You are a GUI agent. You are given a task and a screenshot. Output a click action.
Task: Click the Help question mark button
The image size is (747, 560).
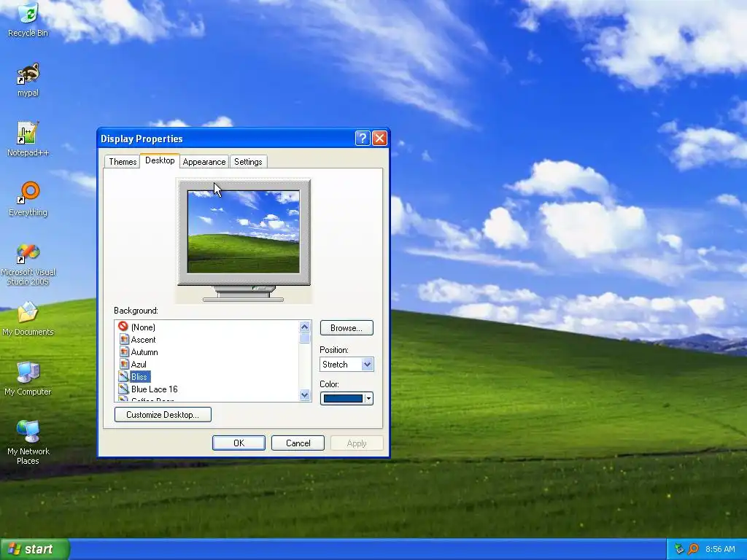pos(363,138)
